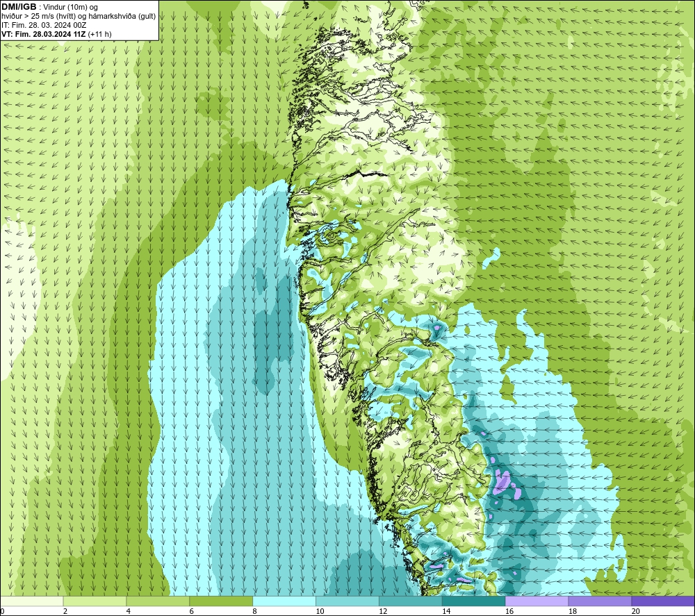This screenshot has width=695, height=616.
Task: Click the 'VT: Fim. 28.03.2024 11Z' valid time
Action: point(43,34)
